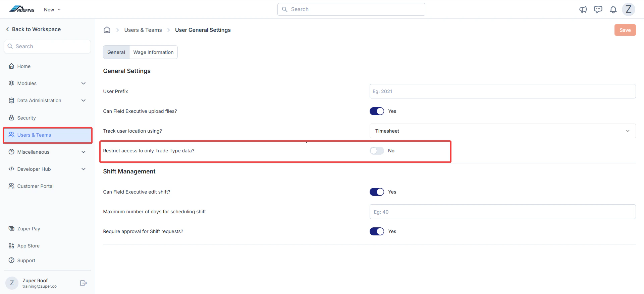
Task: Expand the Miscellaneous chevron
Action: [x=84, y=152]
